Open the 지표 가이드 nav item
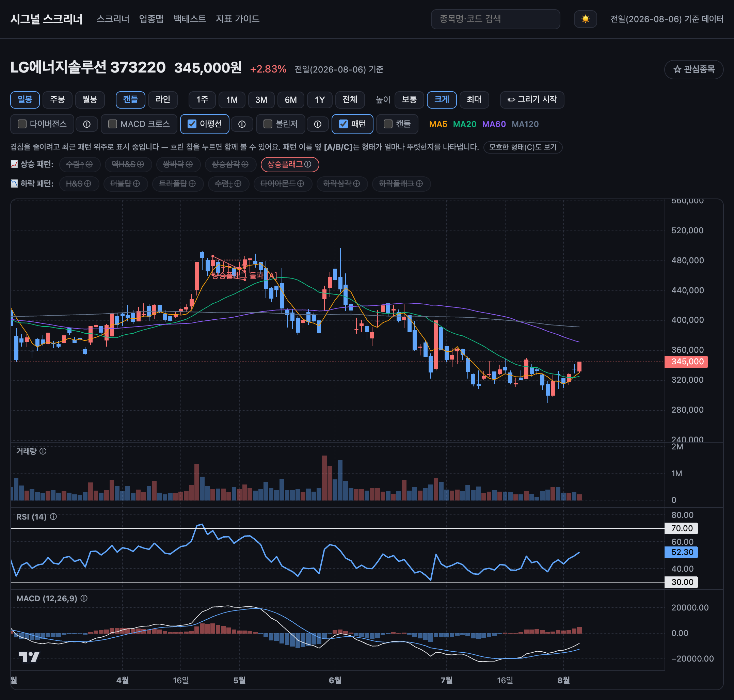 tap(237, 19)
